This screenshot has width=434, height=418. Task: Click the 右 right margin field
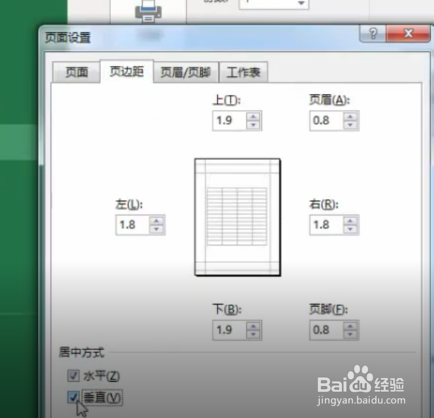coord(326,225)
